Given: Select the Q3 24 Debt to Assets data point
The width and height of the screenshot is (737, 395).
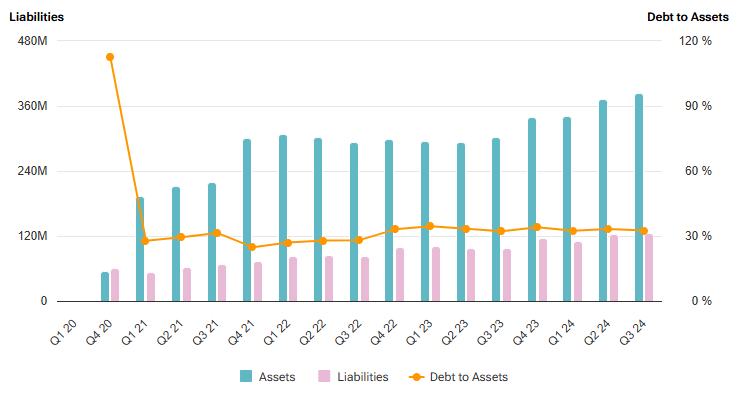Looking at the screenshot, I should [644, 231].
